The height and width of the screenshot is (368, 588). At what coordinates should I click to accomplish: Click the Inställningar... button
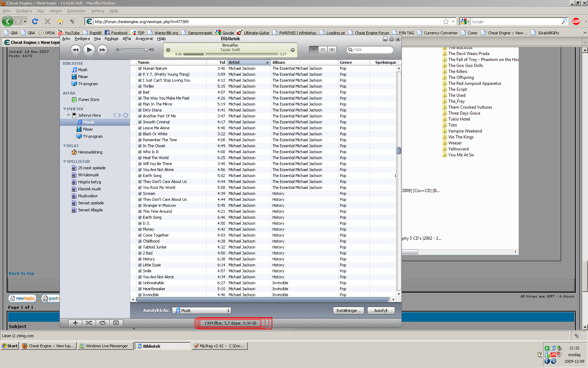pos(348,311)
